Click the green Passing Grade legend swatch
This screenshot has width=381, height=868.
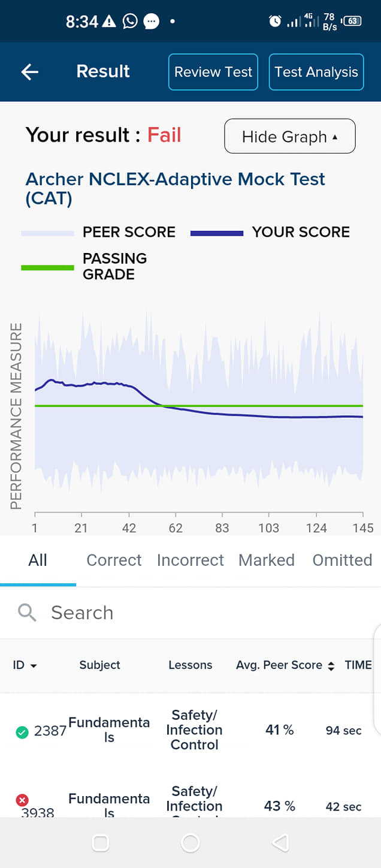pyautogui.click(x=47, y=267)
